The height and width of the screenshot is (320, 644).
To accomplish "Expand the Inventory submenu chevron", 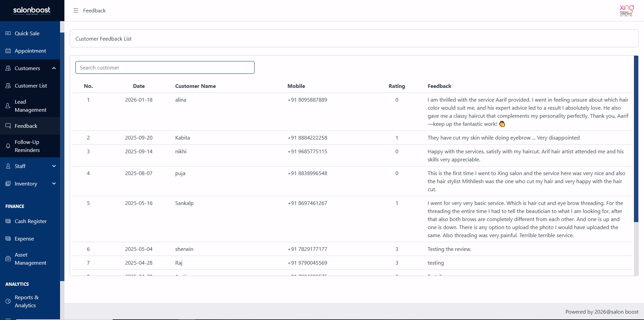I will [x=54, y=183].
